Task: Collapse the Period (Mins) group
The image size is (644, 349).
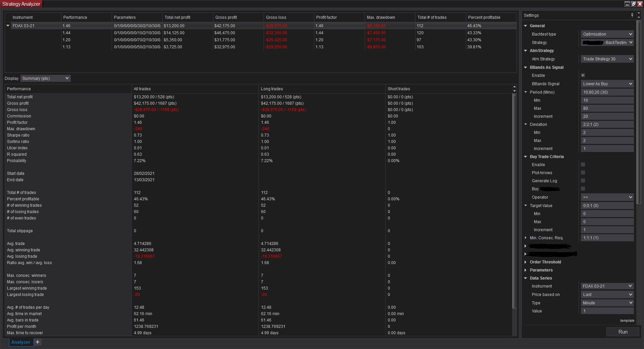Action: 526,92
